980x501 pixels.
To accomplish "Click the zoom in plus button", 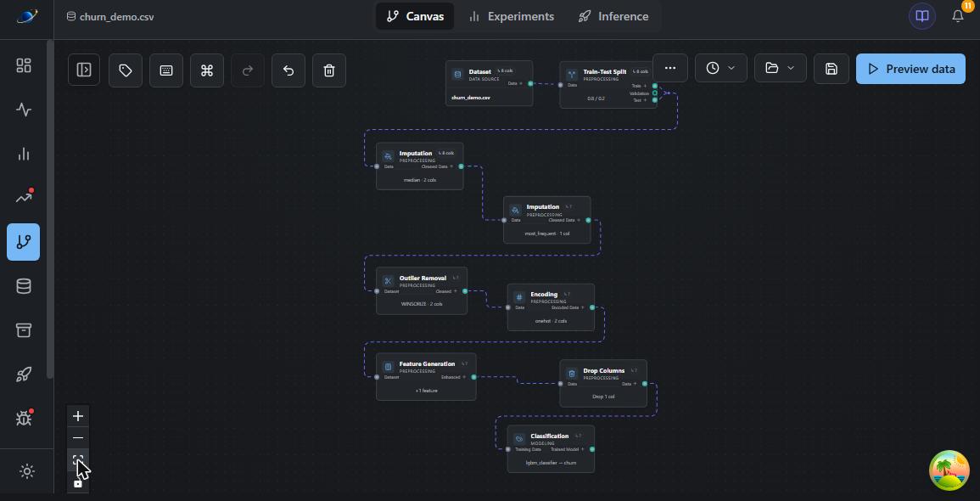I will [x=77, y=416].
